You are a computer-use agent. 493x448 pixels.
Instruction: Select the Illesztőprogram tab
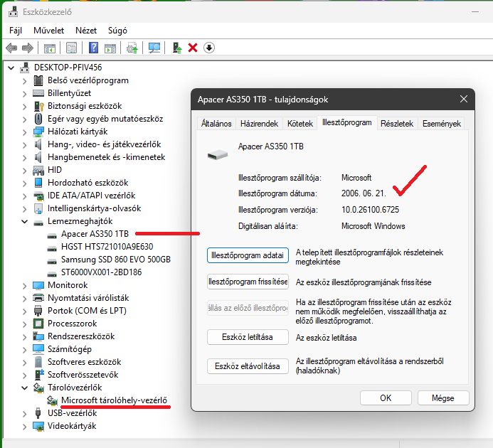[x=346, y=122]
